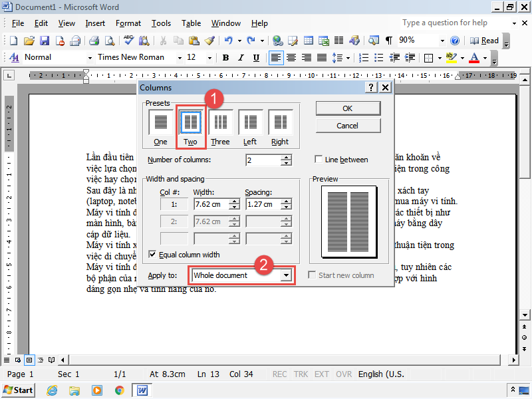Click the Col 1 Width field
This screenshot has width=532, height=399.
(x=211, y=204)
